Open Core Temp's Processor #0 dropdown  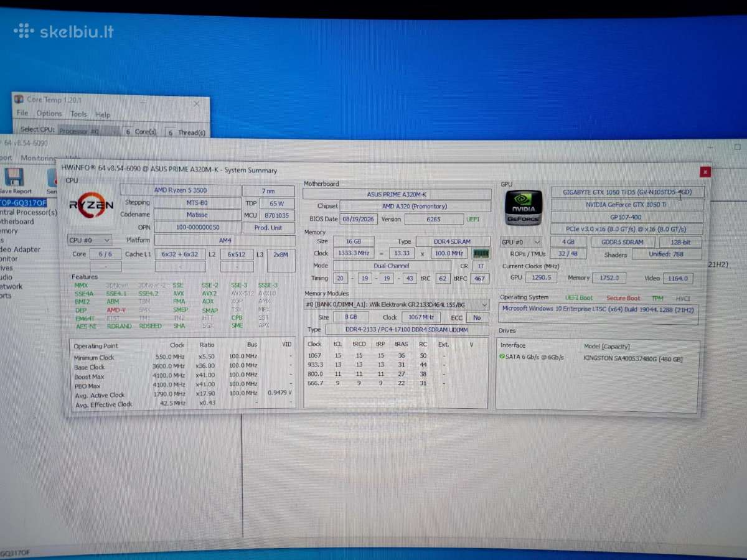click(x=89, y=131)
